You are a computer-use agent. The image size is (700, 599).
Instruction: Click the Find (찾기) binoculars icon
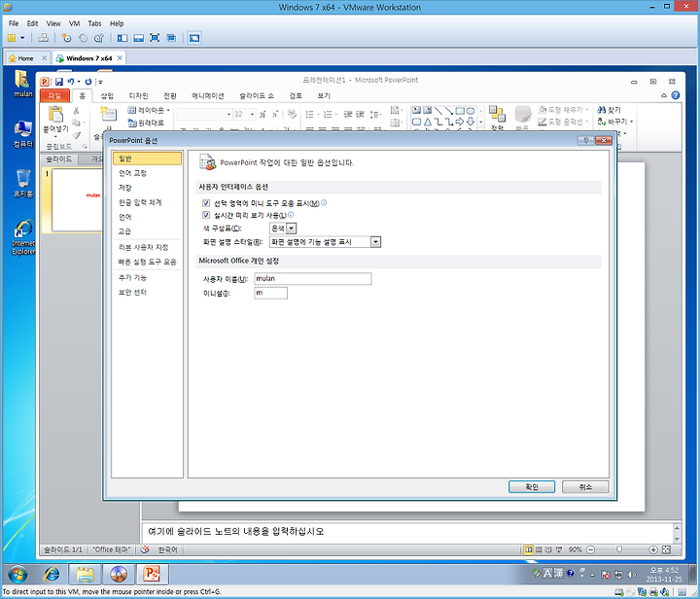click(602, 109)
